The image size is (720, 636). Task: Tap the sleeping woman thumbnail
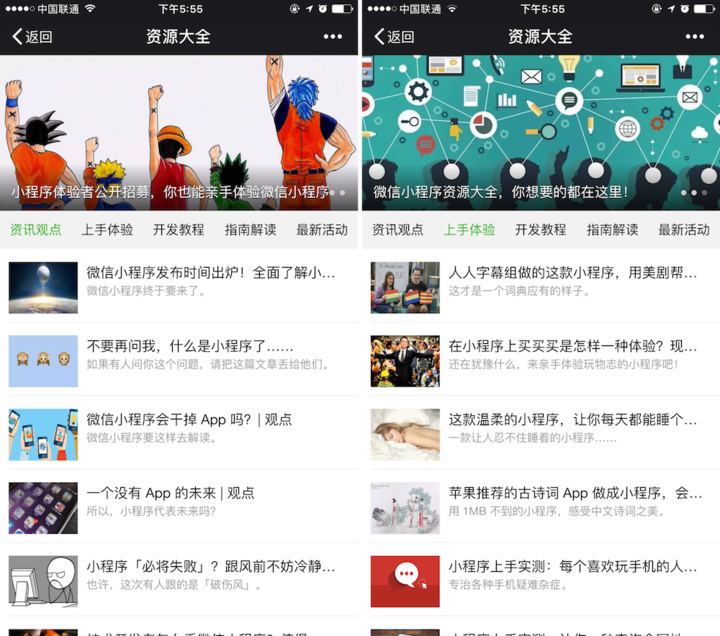(x=405, y=434)
